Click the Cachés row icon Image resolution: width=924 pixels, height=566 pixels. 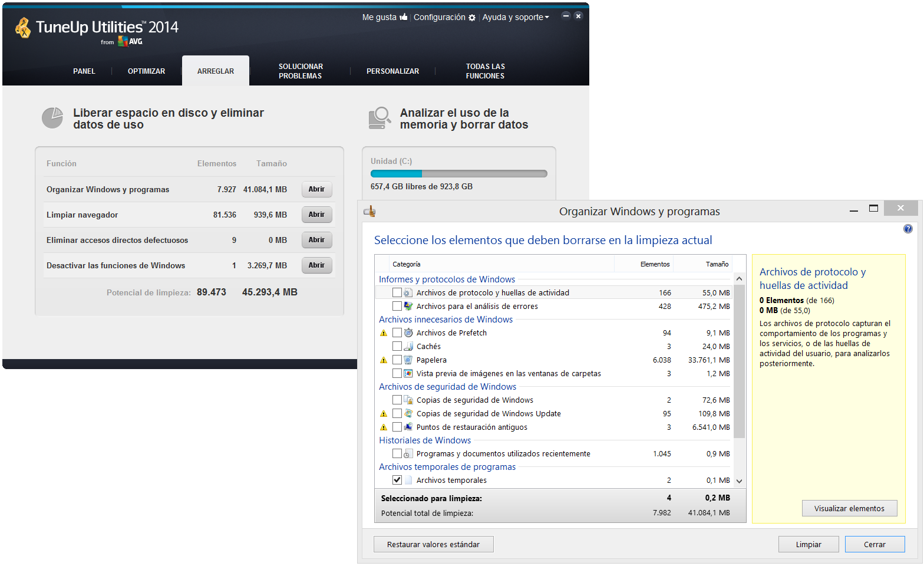click(408, 346)
